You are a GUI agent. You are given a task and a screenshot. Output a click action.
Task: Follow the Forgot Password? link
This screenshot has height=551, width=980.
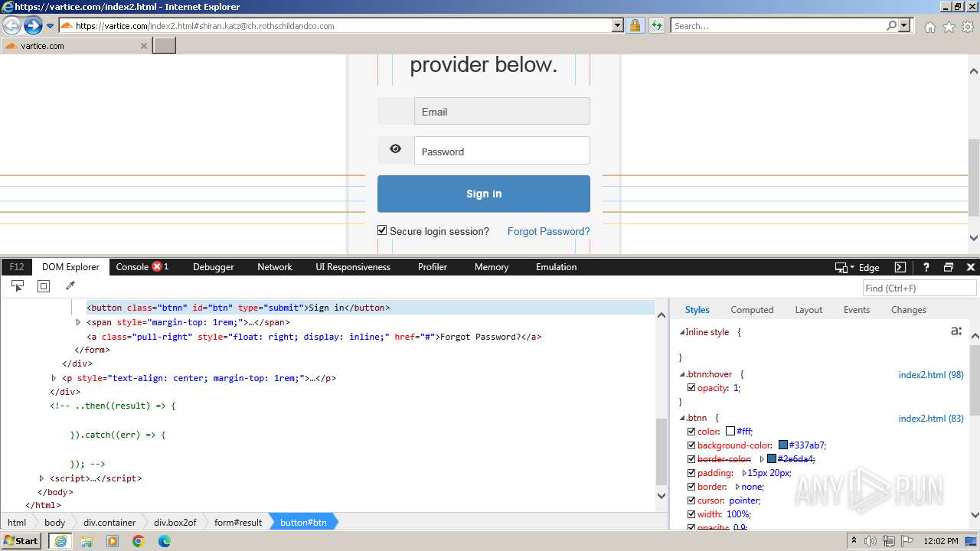tap(548, 231)
